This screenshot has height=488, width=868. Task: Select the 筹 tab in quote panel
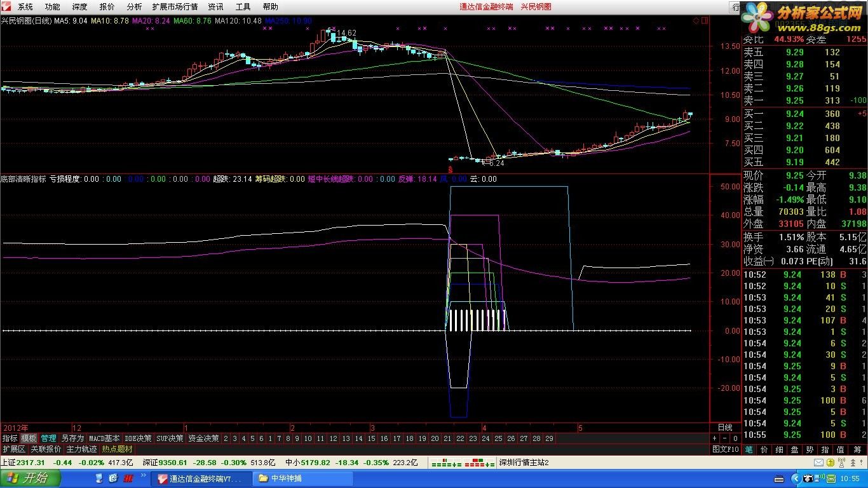click(857, 449)
